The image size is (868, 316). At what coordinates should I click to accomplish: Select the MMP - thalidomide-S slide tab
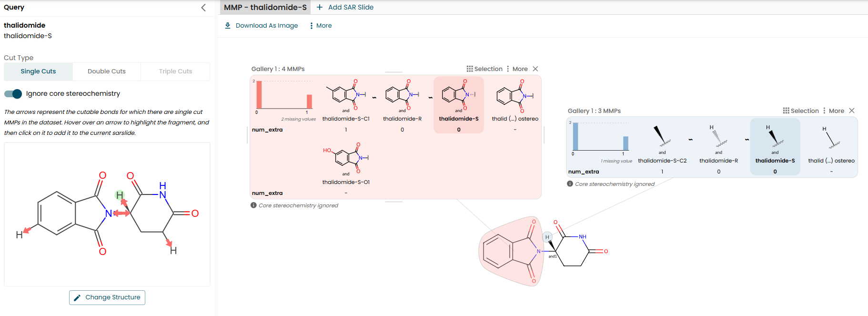(265, 7)
